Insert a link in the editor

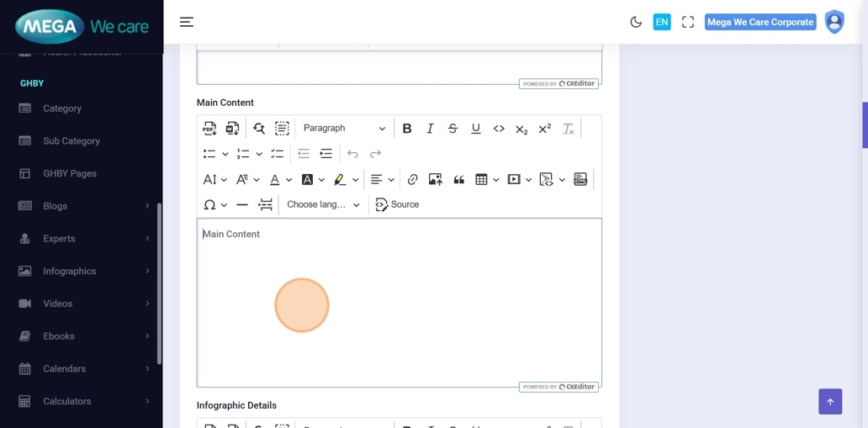(412, 180)
